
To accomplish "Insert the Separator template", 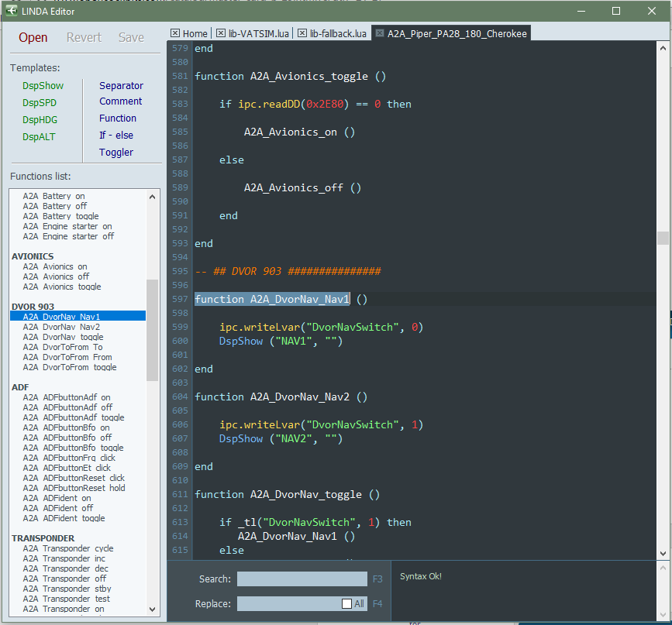I will 121,86.
